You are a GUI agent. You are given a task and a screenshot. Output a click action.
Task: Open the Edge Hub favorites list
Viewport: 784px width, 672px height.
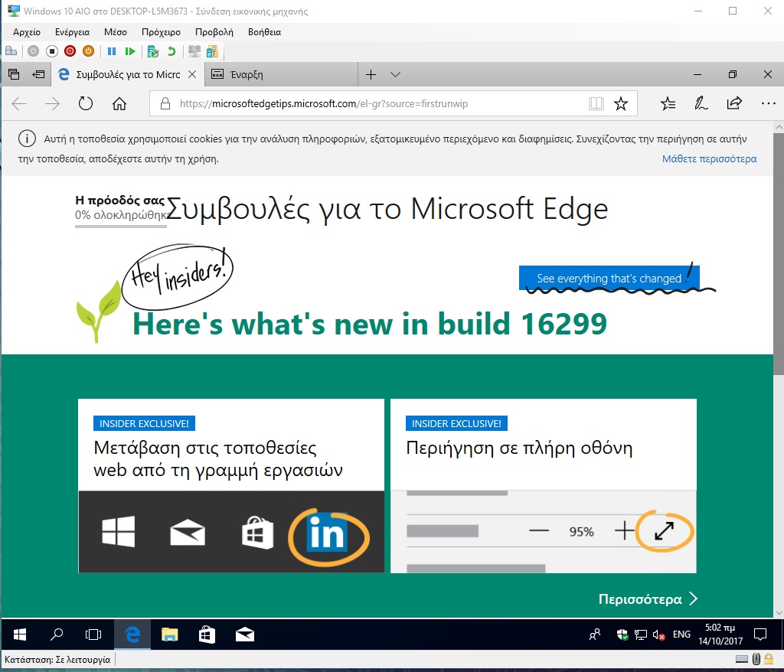pyautogui.click(x=668, y=103)
